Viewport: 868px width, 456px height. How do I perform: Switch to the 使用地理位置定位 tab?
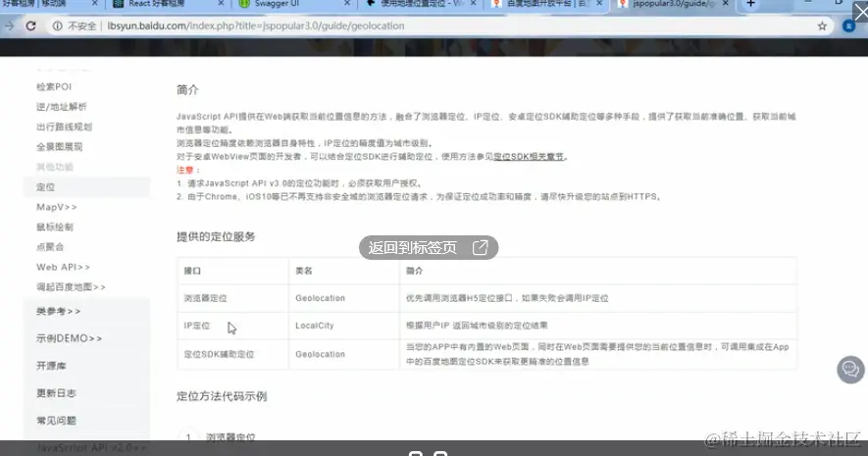pyautogui.click(x=420, y=4)
